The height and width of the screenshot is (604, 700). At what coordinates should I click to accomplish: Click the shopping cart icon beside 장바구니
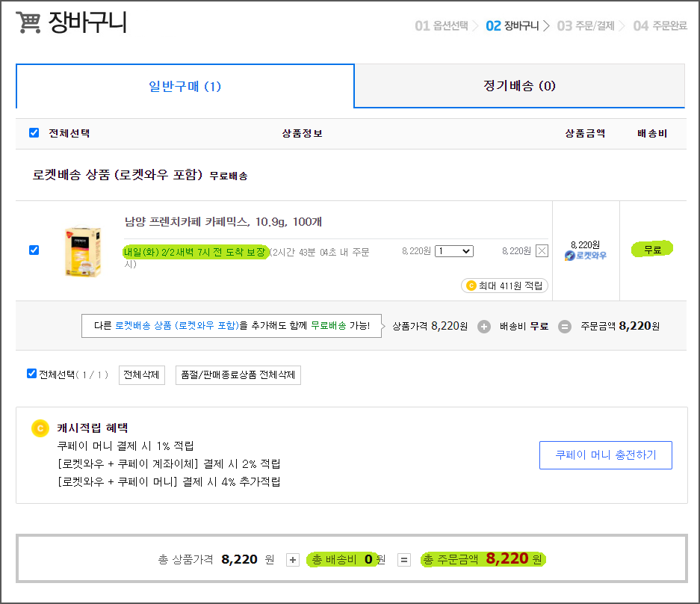pyautogui.click(x=28, y=22)
